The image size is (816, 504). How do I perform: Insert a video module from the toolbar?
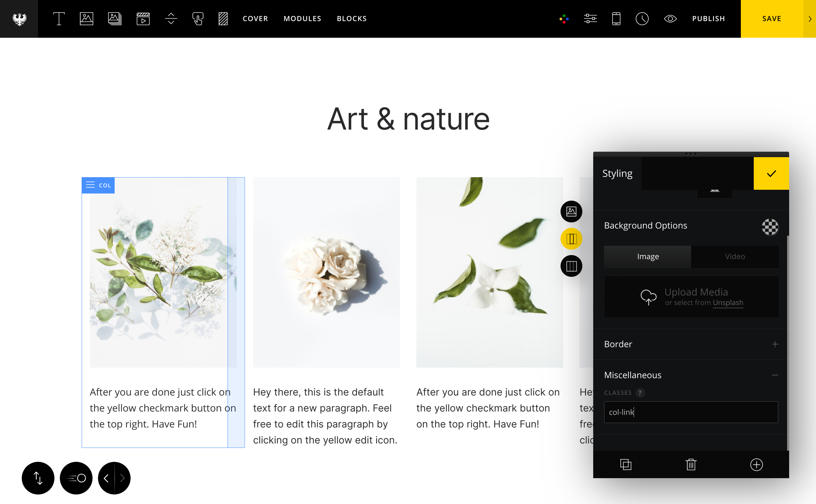point(143,19)
